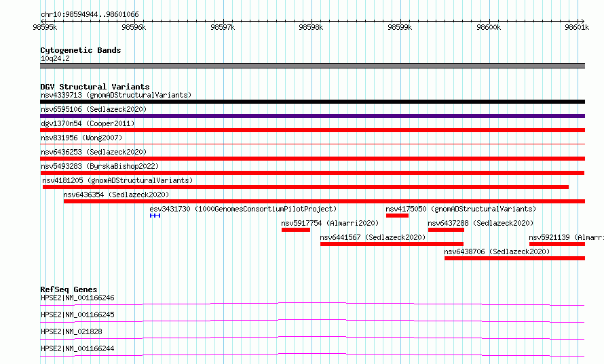
Task: Select the magenta HPSE2 NM_021828 transcript line
Action: tap(312, 338)
